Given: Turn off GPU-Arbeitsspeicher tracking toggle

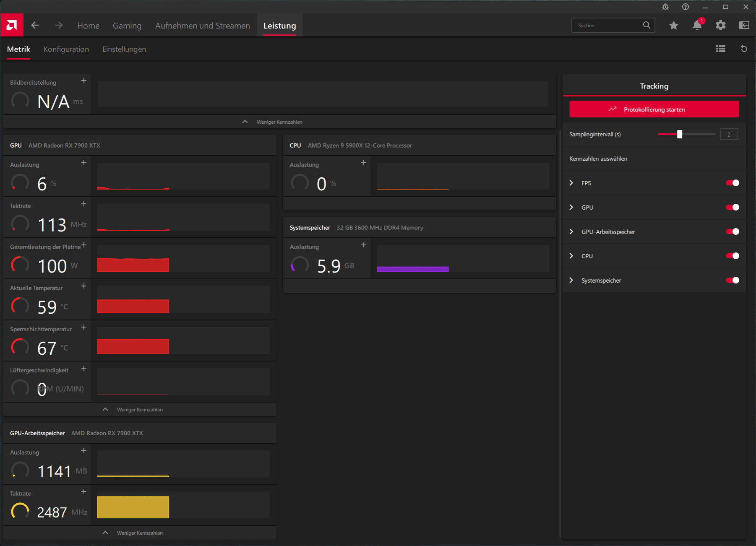Looking at the screenshot, I should coord(733,231).
